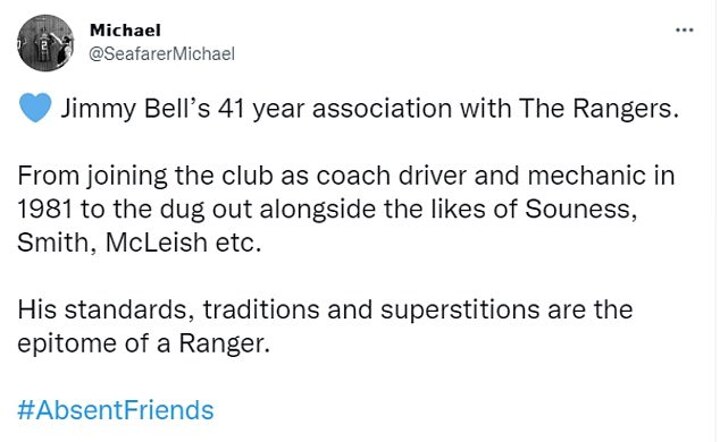The image size is (720, 442).
Task: Click the name "Jimmy Bell's" in tweet
Action: click(135, 109)
